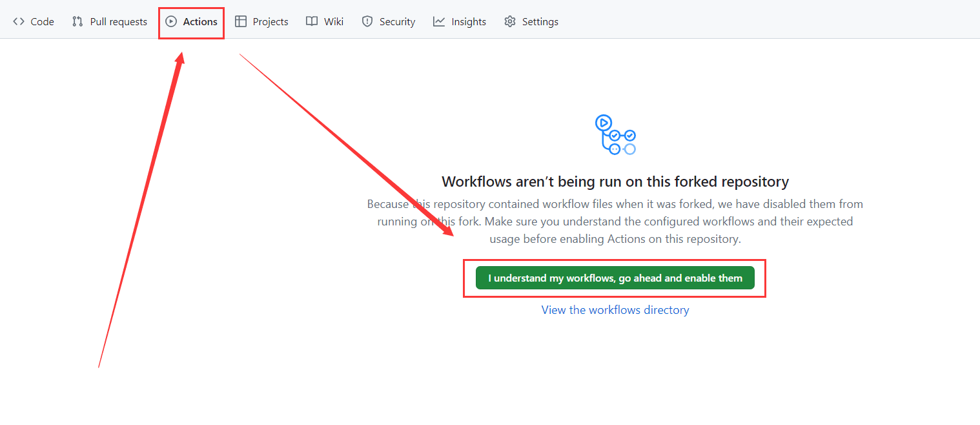Image resolution: width=980 pixels, height=425 pixels.
Task: Click the Wiki book icon
Action: coord(312,21)
